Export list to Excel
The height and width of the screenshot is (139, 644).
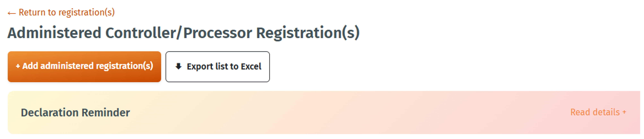217,67
